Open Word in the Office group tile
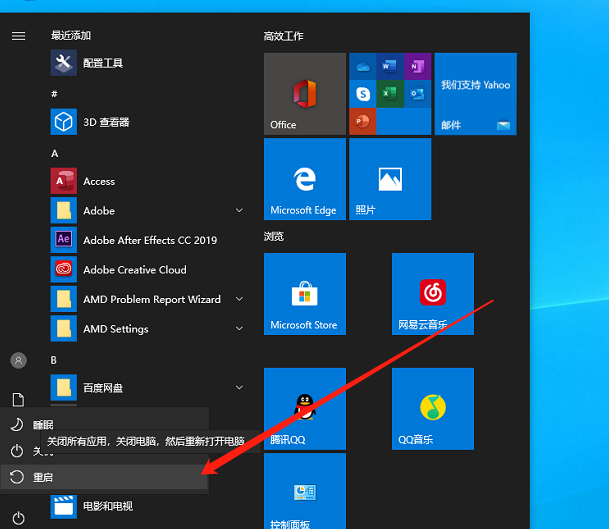609x529 pixels. [x=390, y=67]
